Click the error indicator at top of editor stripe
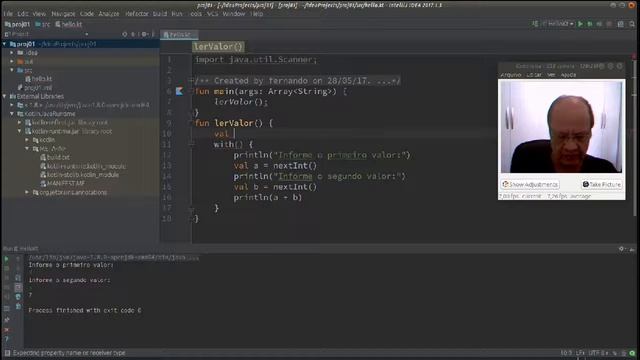The height and width of the screenshot is (360, 640). (634, 57)
